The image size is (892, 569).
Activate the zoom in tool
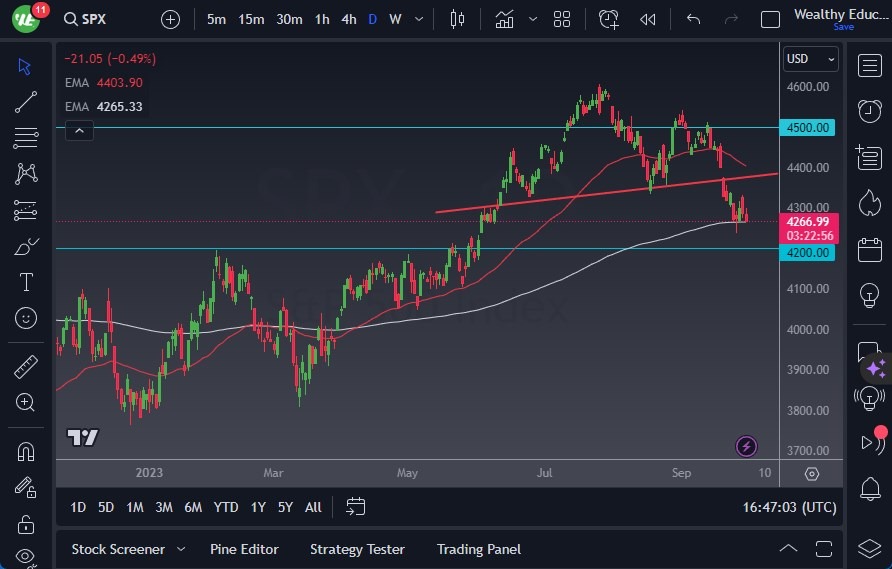[26, 402]
